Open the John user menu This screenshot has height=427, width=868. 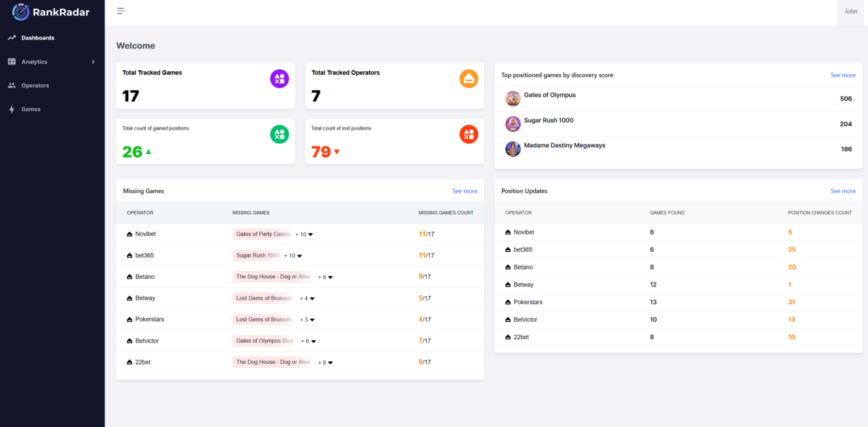click(851, 12)
